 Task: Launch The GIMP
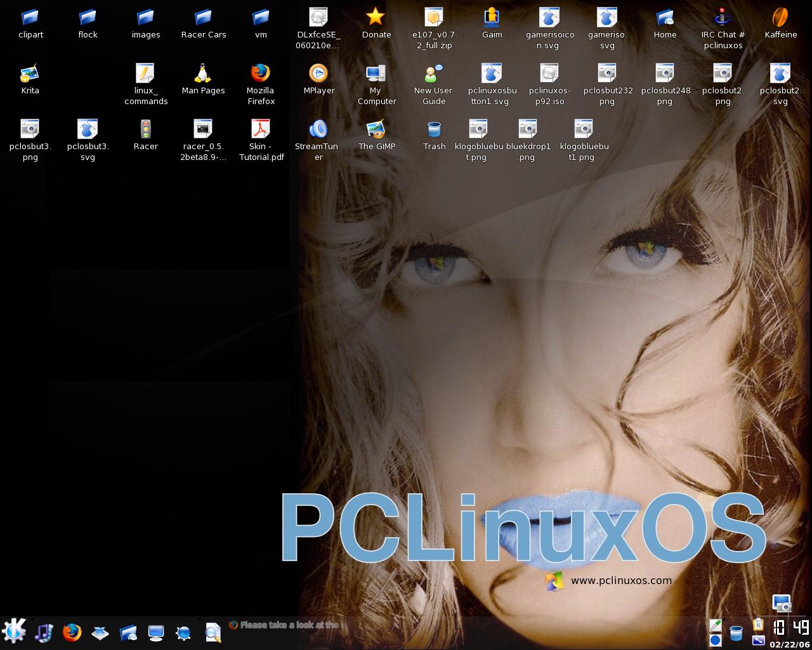click(376, 129)
